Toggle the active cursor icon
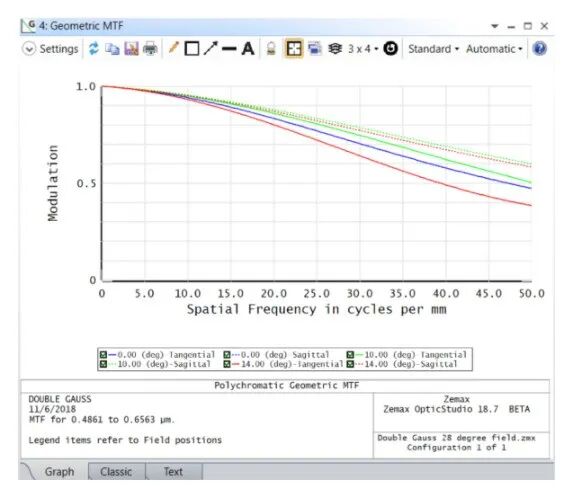 (x=294, y=49)
